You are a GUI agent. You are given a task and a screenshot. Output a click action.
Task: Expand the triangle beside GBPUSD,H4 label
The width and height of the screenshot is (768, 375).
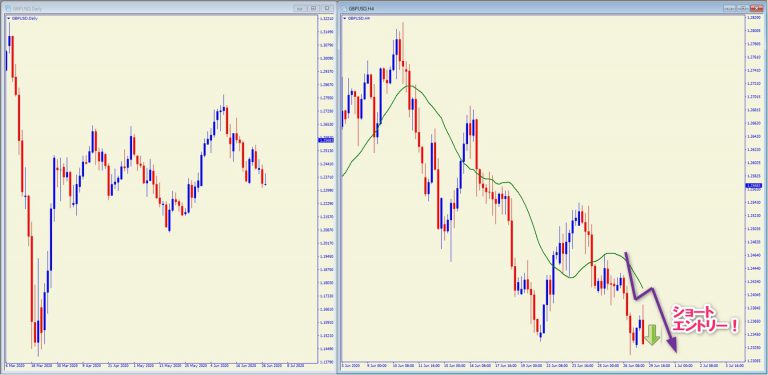coord(344,19)
